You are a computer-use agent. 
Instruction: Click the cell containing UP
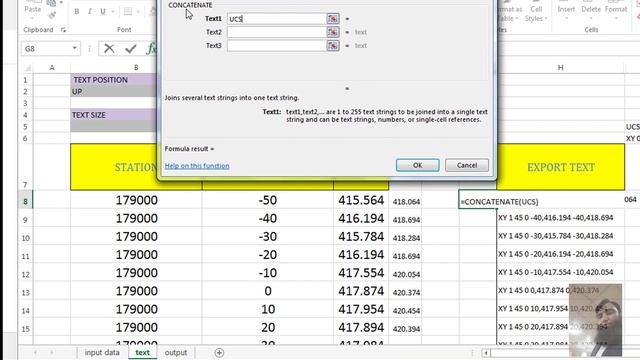pos(113,91)
